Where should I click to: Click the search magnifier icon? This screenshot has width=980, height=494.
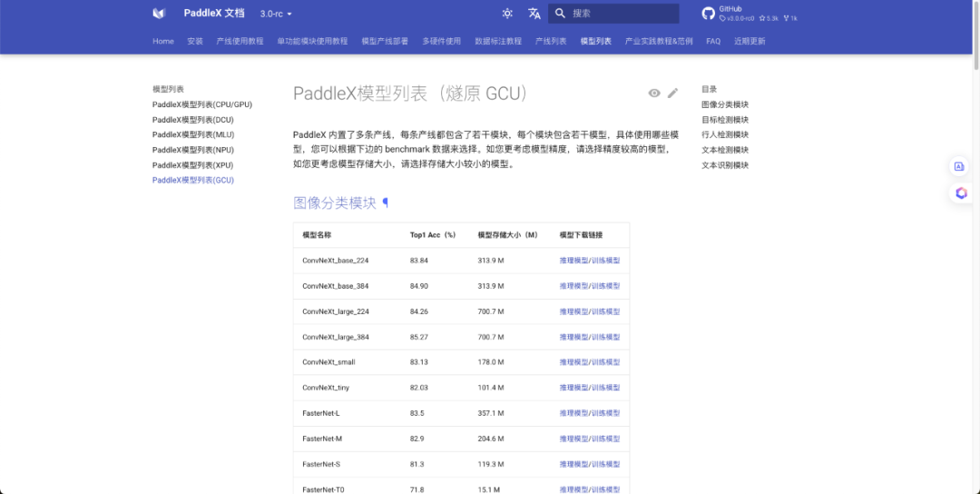(560, 13)
